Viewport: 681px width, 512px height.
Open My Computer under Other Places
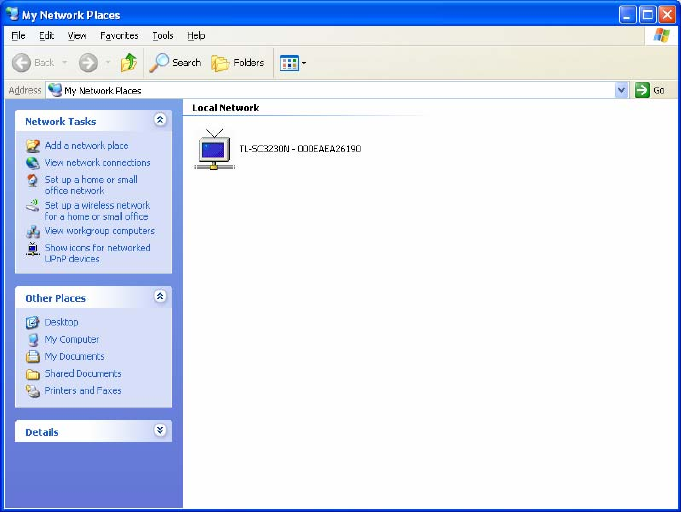pyautogui.click(x=72, y=339)
